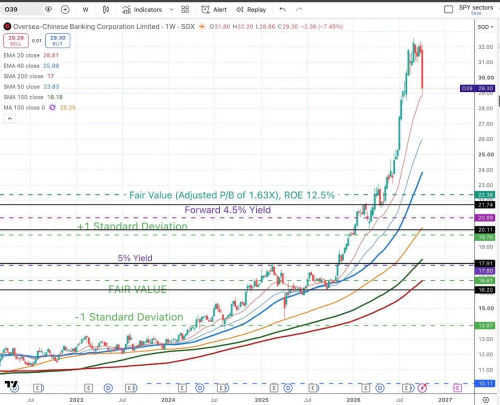Change the W weekly interval selector
The height and width of the screenshot is (405, 500).
(86, 10)
